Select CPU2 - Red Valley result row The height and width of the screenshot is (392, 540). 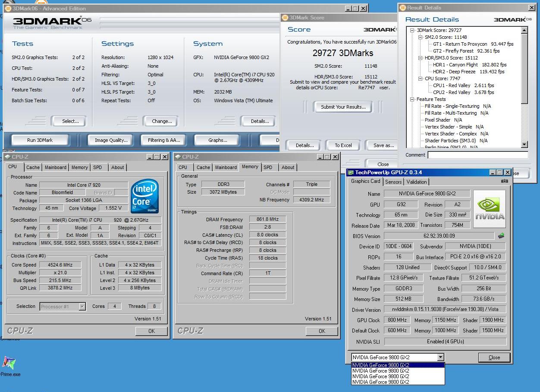463,92
